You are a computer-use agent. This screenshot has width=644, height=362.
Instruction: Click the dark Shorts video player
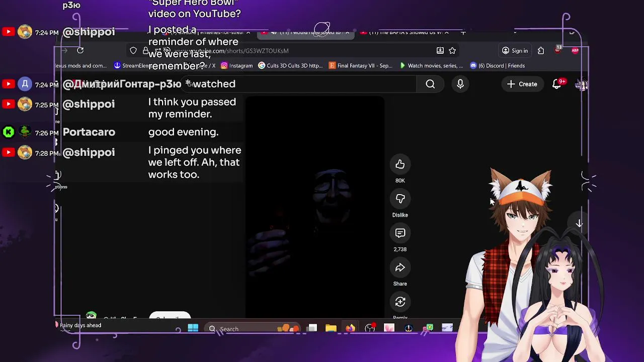[315, 206]
